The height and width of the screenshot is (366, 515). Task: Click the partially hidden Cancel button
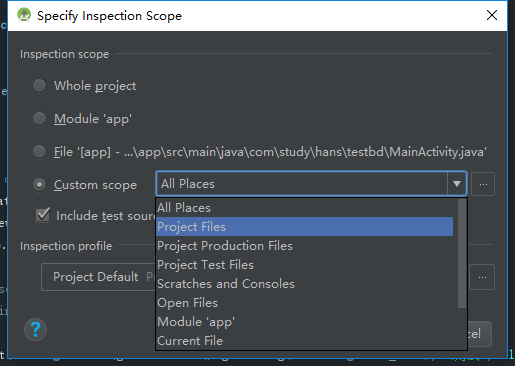[x=479, y=334]
